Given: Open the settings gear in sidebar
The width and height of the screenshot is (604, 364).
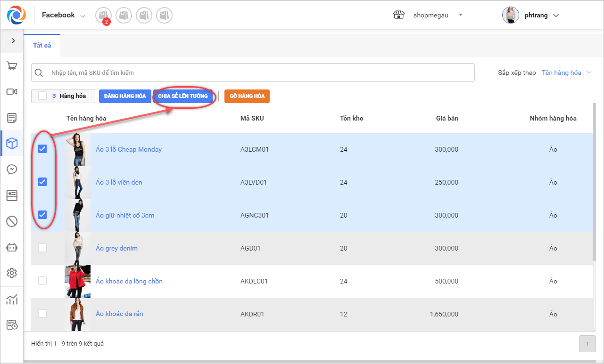Looking at the screenshot, I should [x=12, y=273].
